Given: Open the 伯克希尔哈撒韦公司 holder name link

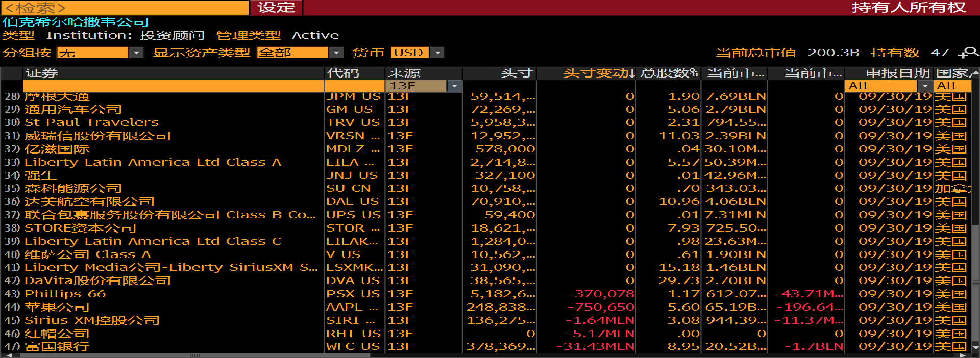Looking at the screenshot, I should tap(76, 22).
